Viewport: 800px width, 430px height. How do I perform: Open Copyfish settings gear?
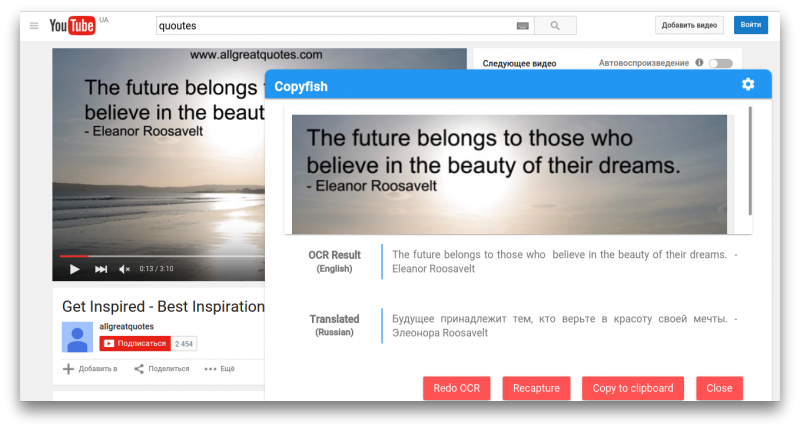(x=748, y=84)
